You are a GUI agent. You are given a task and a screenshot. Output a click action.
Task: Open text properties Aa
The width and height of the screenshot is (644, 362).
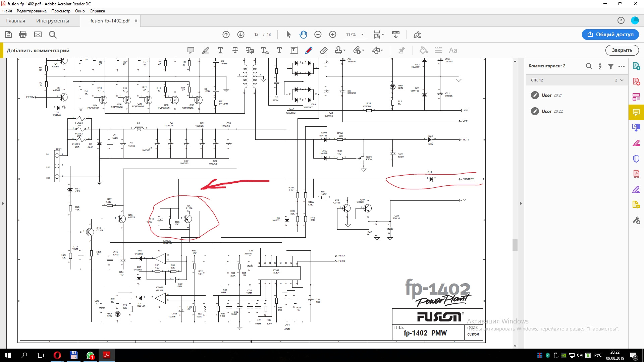(x=453, y=50)
